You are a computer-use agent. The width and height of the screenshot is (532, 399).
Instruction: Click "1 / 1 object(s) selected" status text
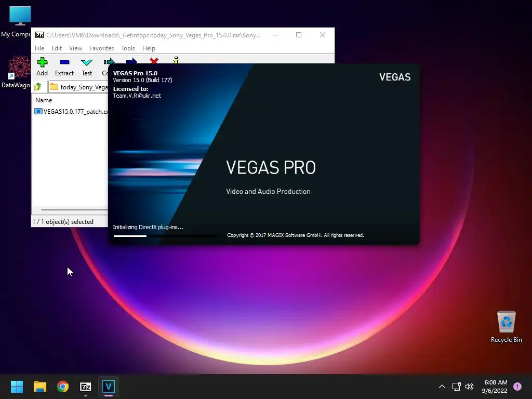(x=63, y=221)
